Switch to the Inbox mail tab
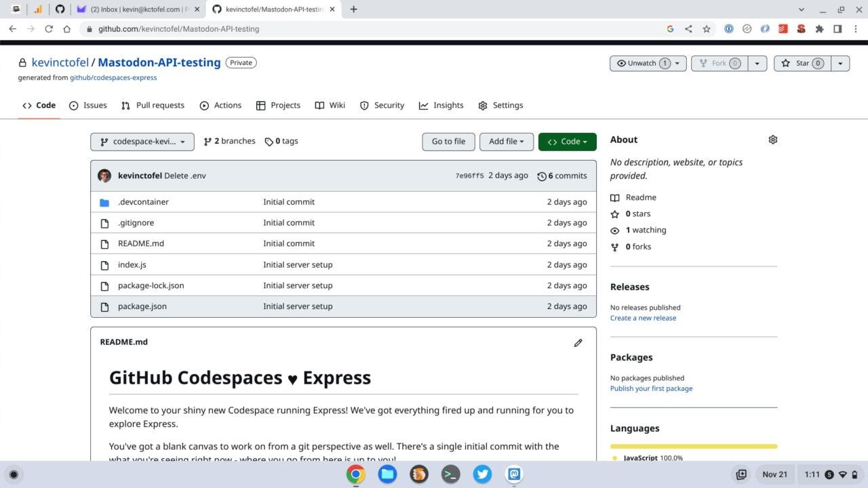868x488 pixels. click(x=138, y=9)
